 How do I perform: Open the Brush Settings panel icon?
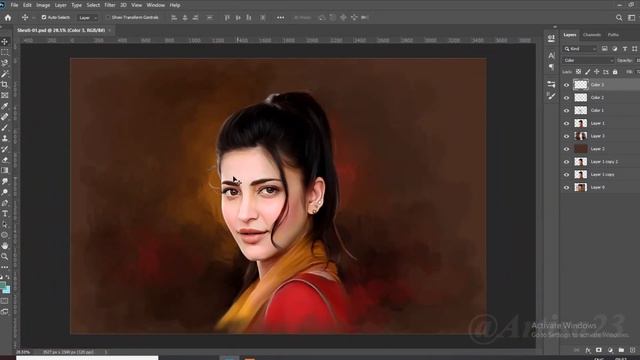(551, 96)
